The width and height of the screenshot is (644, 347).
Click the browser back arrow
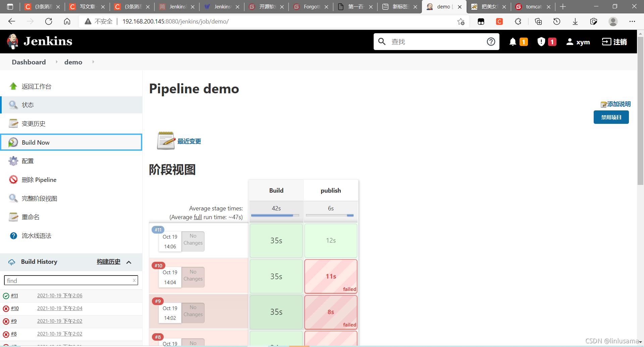click(x=12, y=21)
